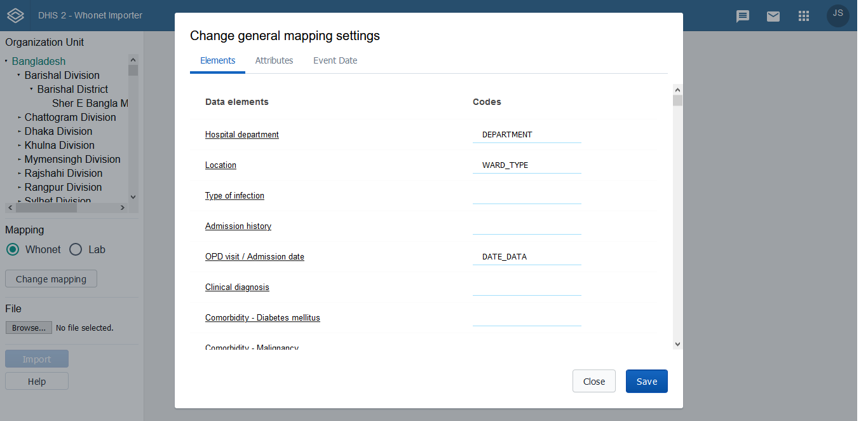868x421 pixels.
Task: Open the JS user profile avatar
Action: click(x=837, y=15)
